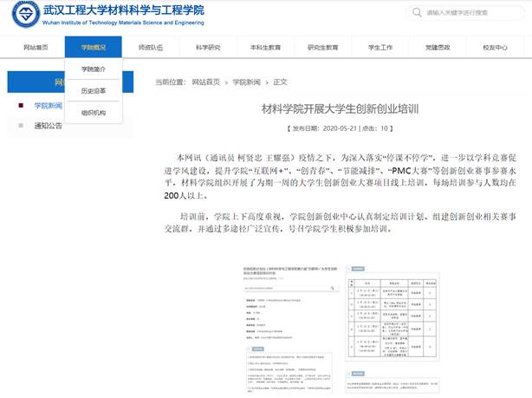Select 学院新闻 in the left sidebar
The height and width of the screenshot is (398, 532).
[x=48, y=105]
